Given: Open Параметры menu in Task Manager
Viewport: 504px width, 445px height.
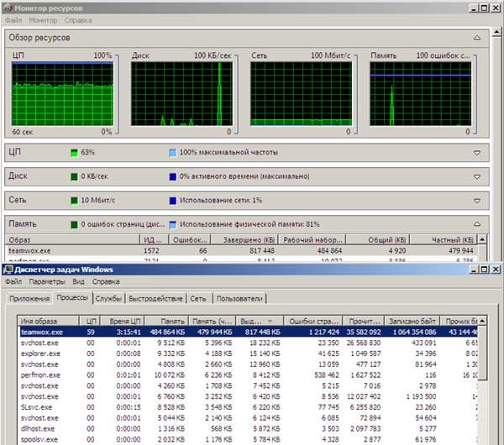Looking at the screenshot, I should click(x=47, y=282).
